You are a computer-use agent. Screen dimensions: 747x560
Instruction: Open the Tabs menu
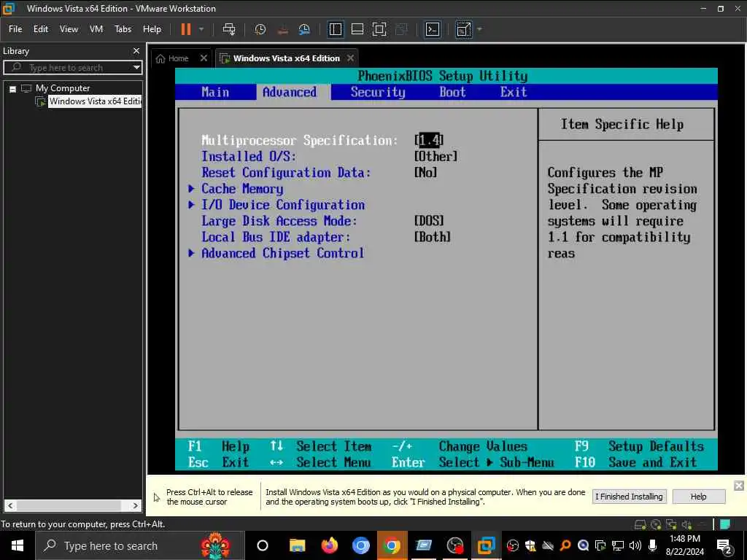point(123,29)
